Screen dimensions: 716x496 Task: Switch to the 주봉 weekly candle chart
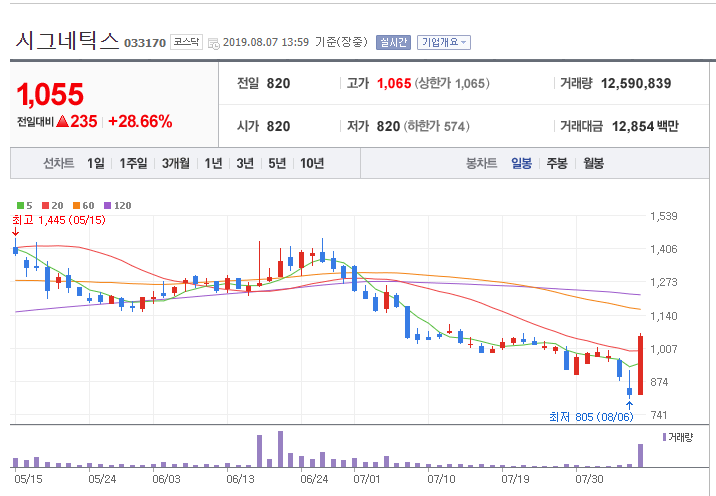pos(557,163)
